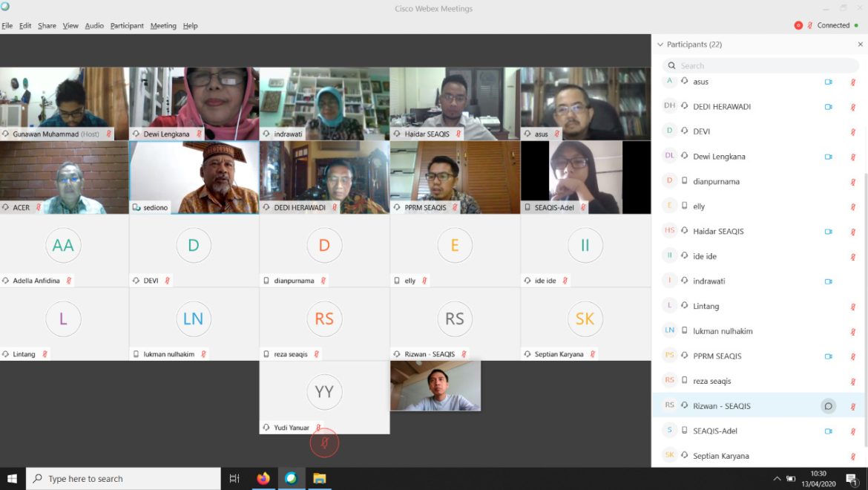Click camera icon next to Dewi Lengkana
Screen dimensions: 868x490
pyautogui.click(x=828, y=157)
